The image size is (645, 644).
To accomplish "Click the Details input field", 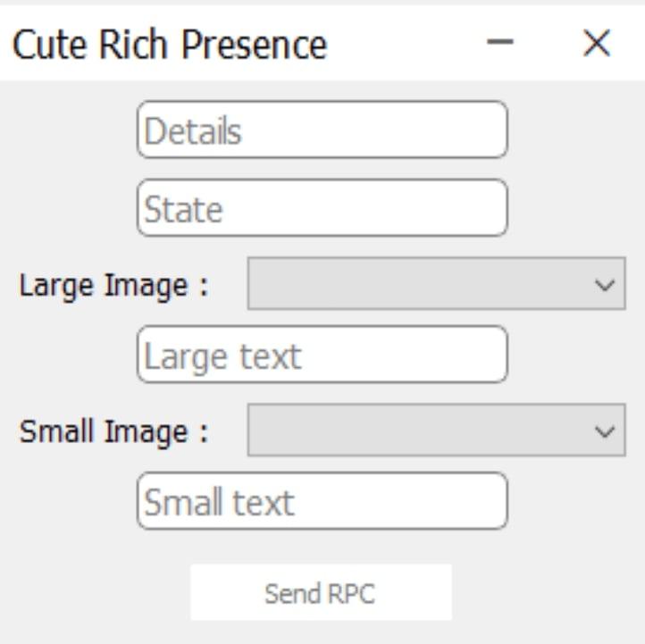I will coord(322,130).
